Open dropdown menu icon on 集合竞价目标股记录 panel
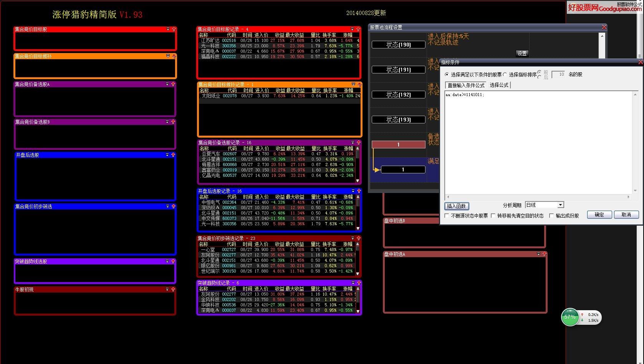This screenshot has width=644, height=364. point(352,29)
